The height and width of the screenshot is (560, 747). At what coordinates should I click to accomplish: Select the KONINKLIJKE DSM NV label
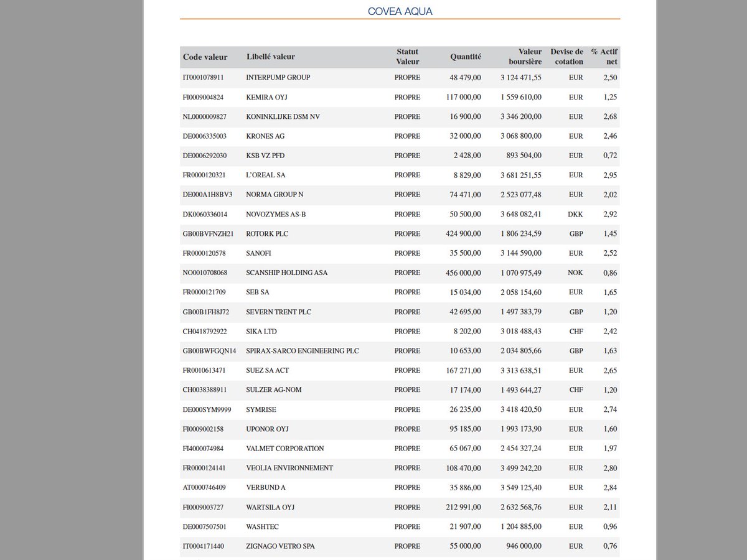point(283,117)
